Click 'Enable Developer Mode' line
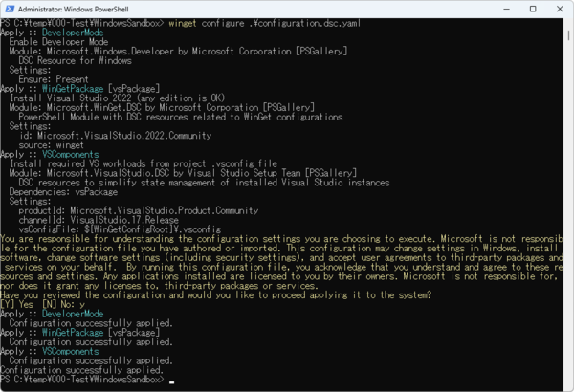 [59, 42]
